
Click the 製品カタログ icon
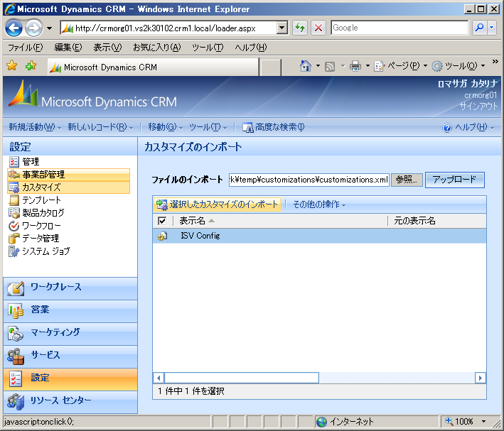click(14, 212)
